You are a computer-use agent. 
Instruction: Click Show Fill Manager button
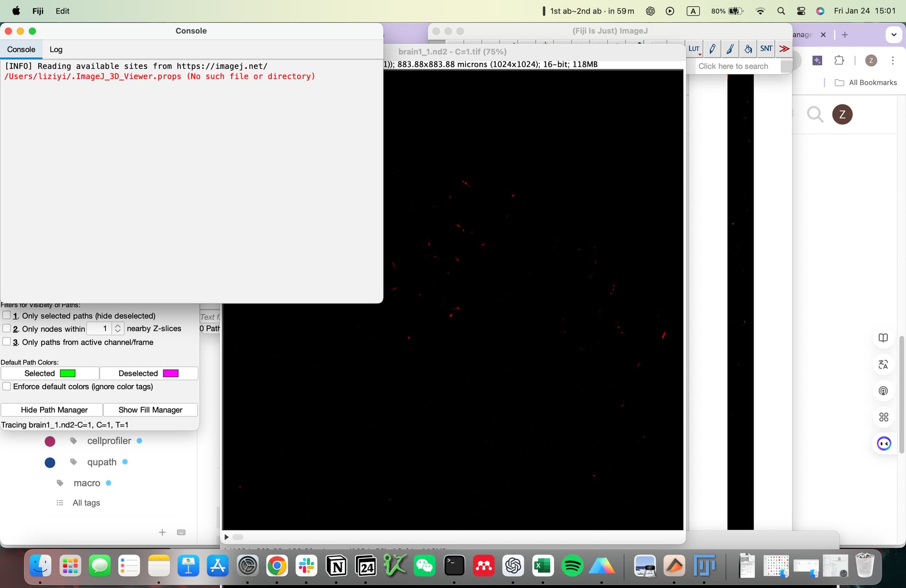click(150, 410)
